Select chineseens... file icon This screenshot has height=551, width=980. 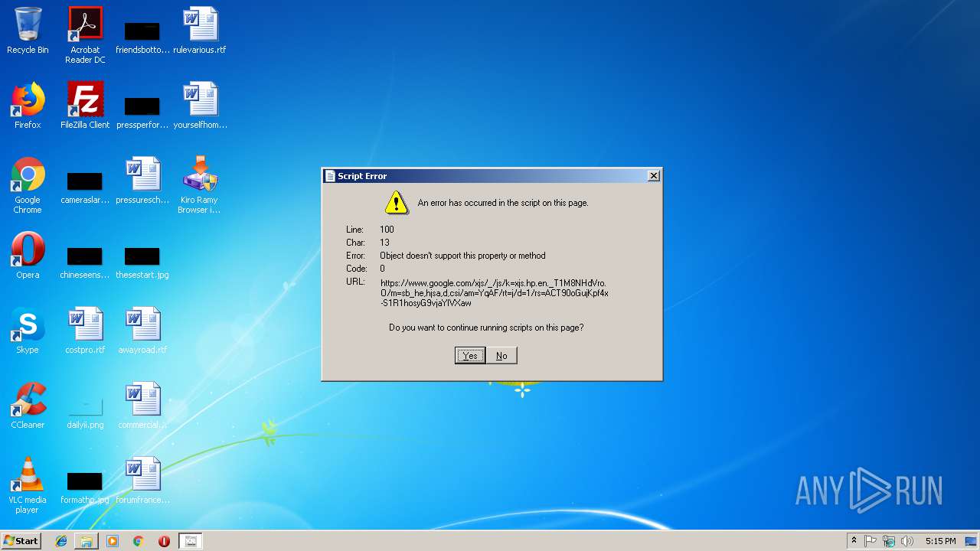[x=85, y=262]
